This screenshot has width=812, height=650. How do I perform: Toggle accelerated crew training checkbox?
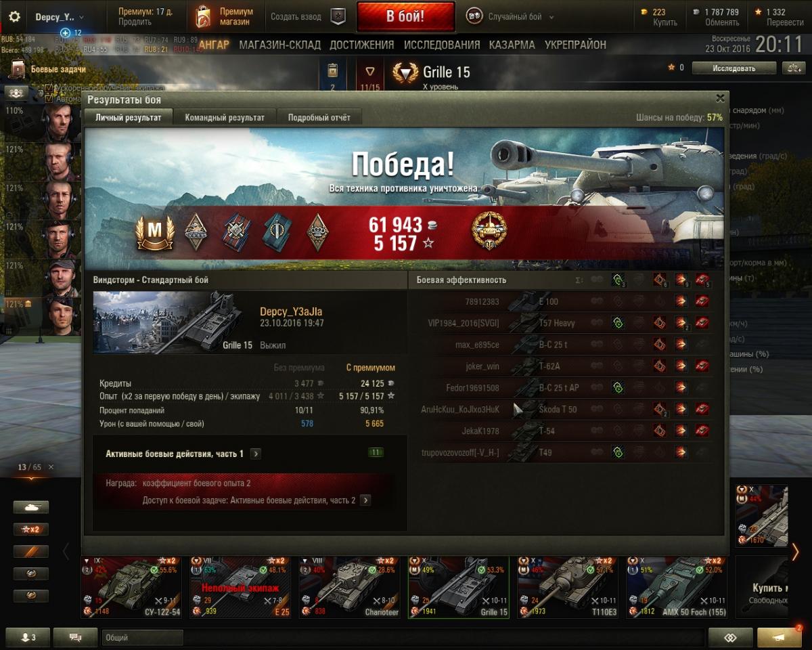coord(48,88)
